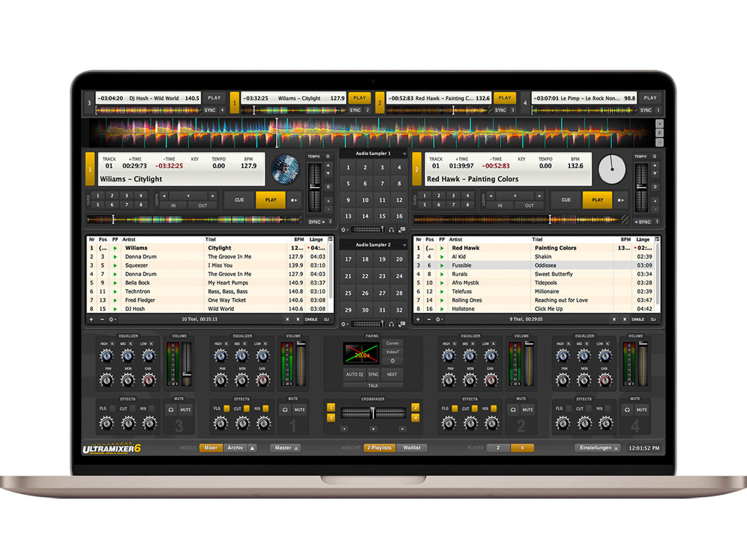Click Audio Sampler 1 headphone icon

392,230
